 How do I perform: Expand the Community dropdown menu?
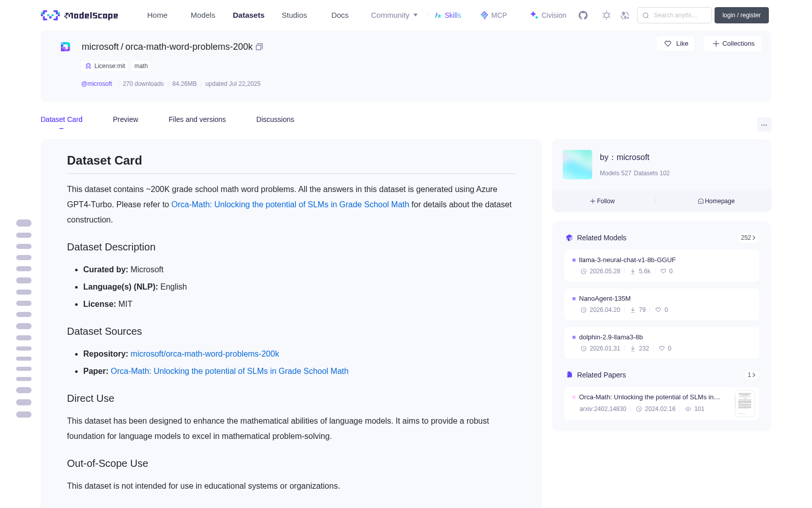click(x=394, y=15)
